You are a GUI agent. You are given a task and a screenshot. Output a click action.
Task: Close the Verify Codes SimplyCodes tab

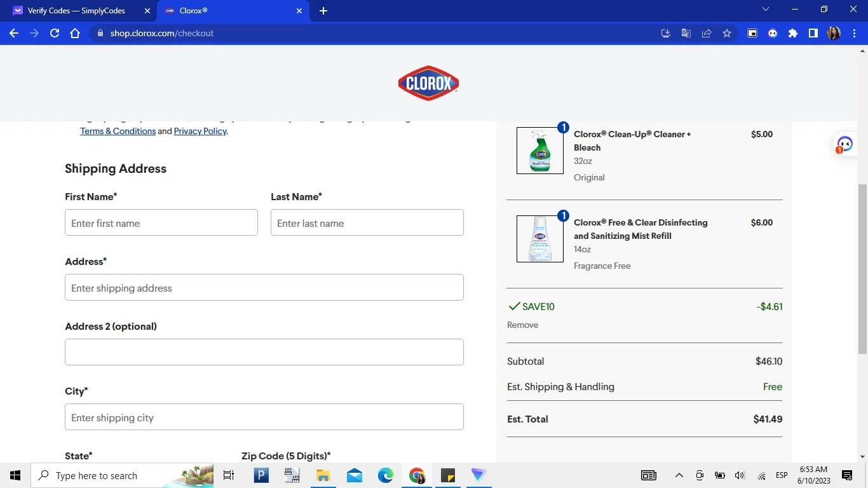coord(147,11)
